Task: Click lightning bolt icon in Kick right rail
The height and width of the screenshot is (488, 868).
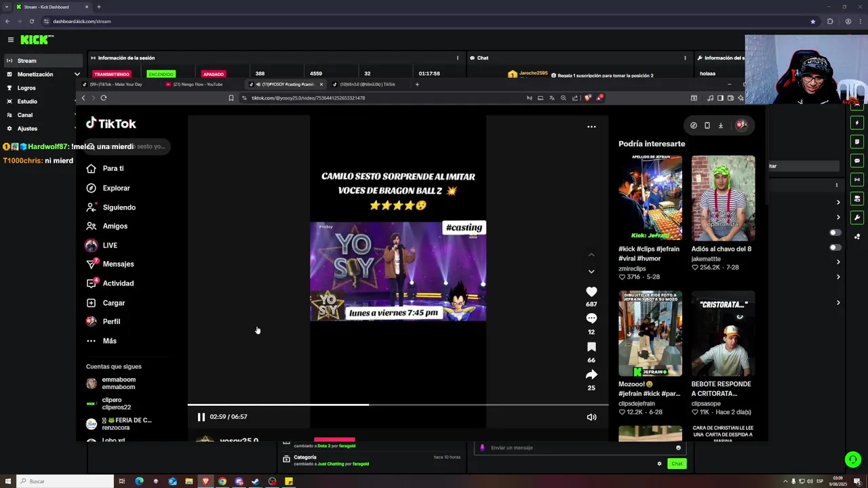Action: pos(857,123)
